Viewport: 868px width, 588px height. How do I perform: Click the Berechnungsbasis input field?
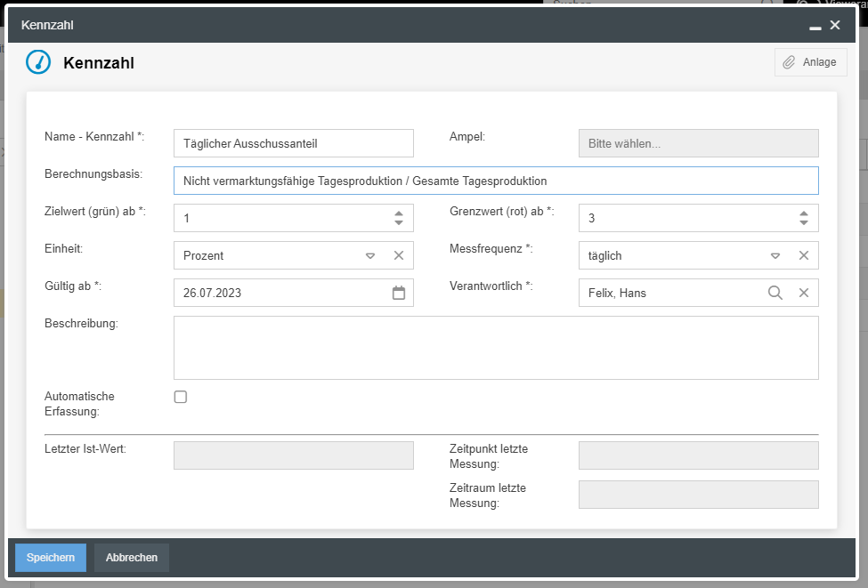(495, 181)
